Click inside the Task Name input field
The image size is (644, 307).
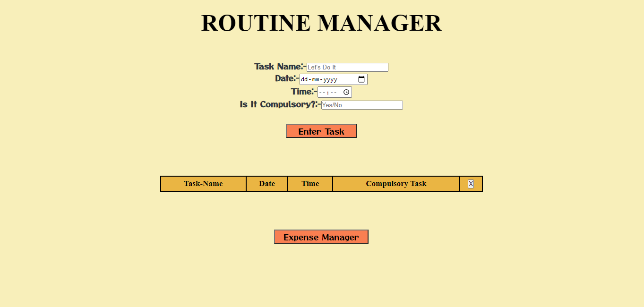click(x=347, y=67)
